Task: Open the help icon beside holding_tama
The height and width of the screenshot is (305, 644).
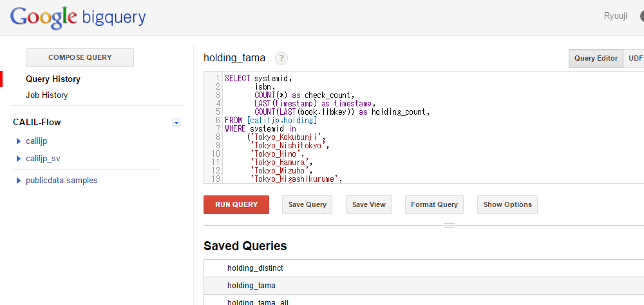Action: coord(281,59)
